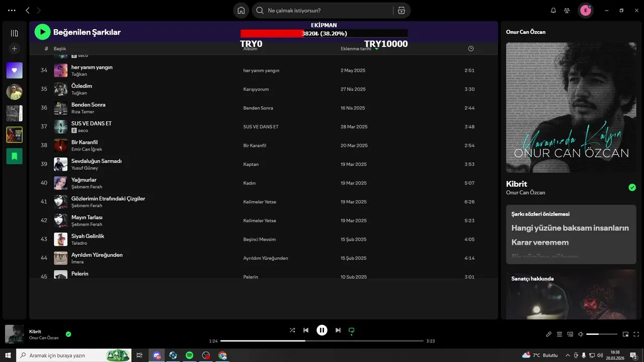The height and width of the screenshot is (362, 644).
Task: Open the Şarkı sözleri önizlemesi lyrics card
Action: (x=571, y=234)
